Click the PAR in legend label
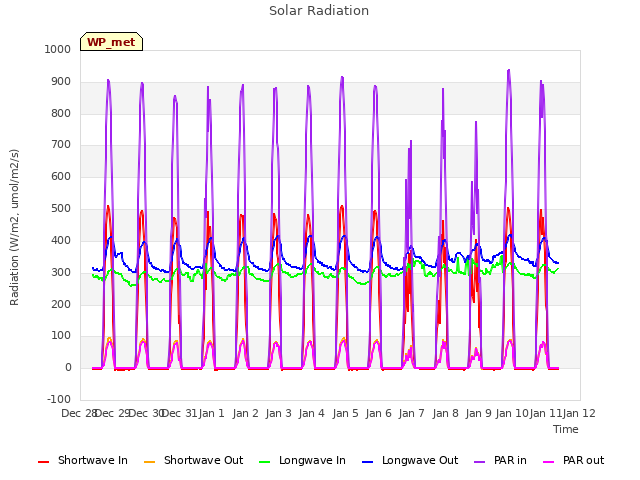 (510, 460)
